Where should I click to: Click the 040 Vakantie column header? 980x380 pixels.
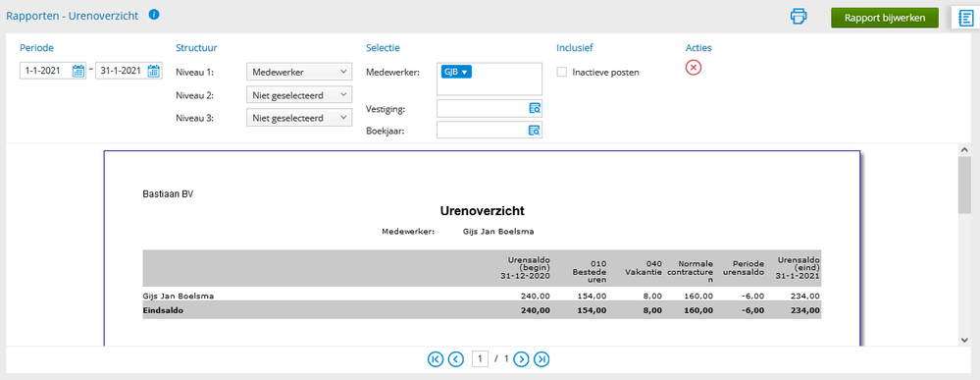click(644, 268)
